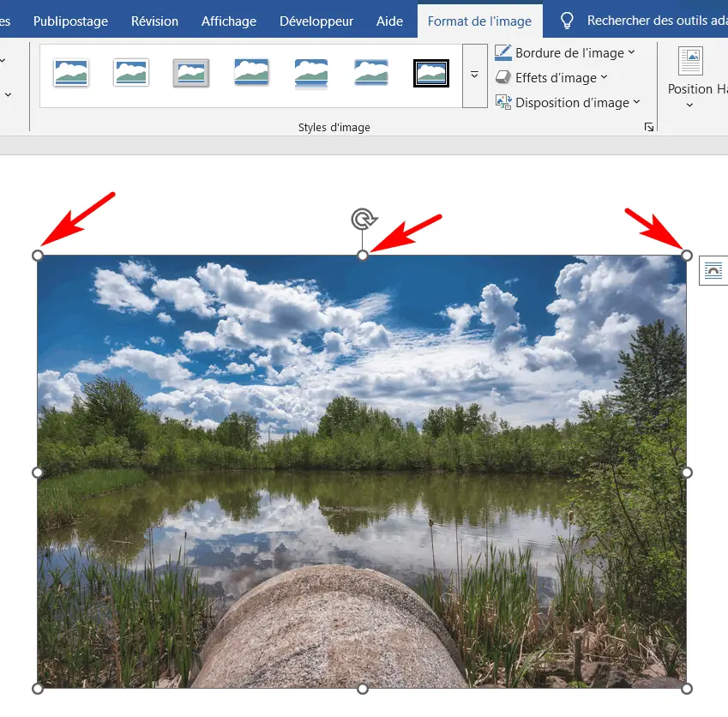The width and height of the screenshot is (728, 717).
Task: Open the Styles d'image dialog launcher
Action: click(x=649, y=127)
